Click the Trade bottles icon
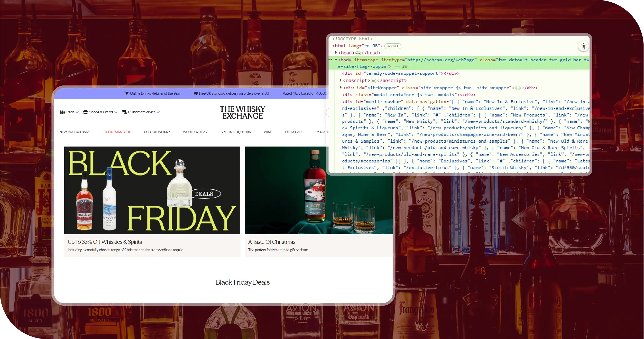Screen dimensions: 644x339 pos(62,112)
